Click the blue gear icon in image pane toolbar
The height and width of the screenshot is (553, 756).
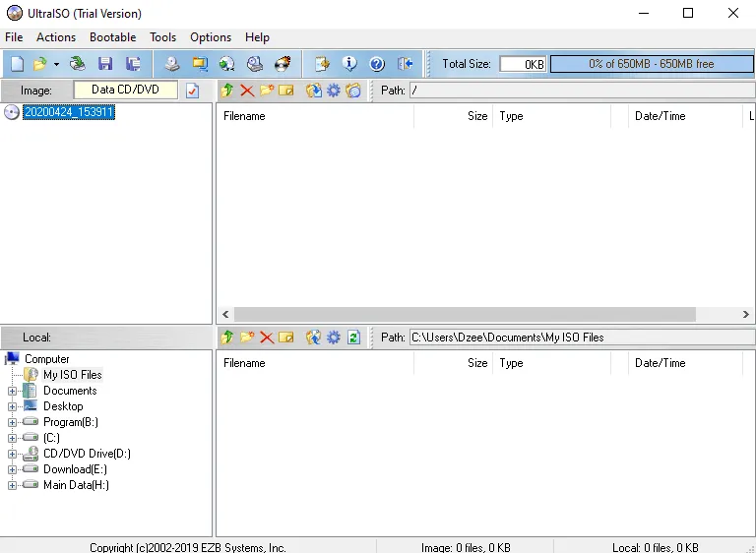(333, 91)
